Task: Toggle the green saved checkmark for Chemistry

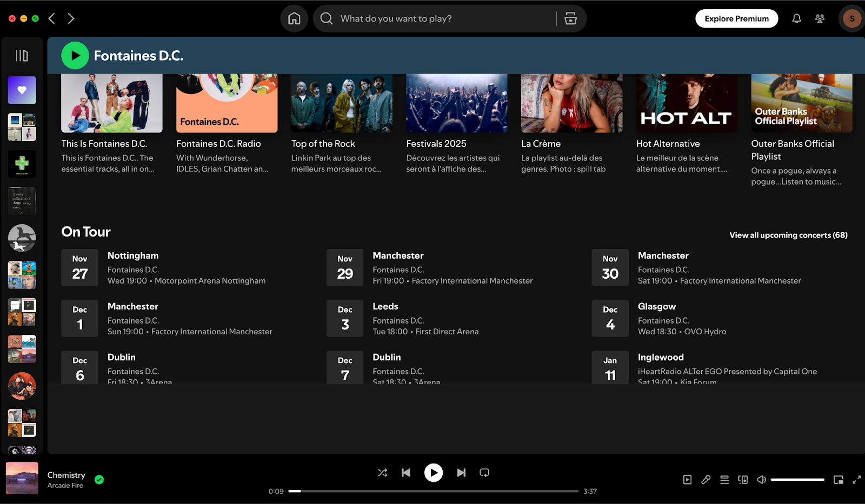Action: point(99,480)
